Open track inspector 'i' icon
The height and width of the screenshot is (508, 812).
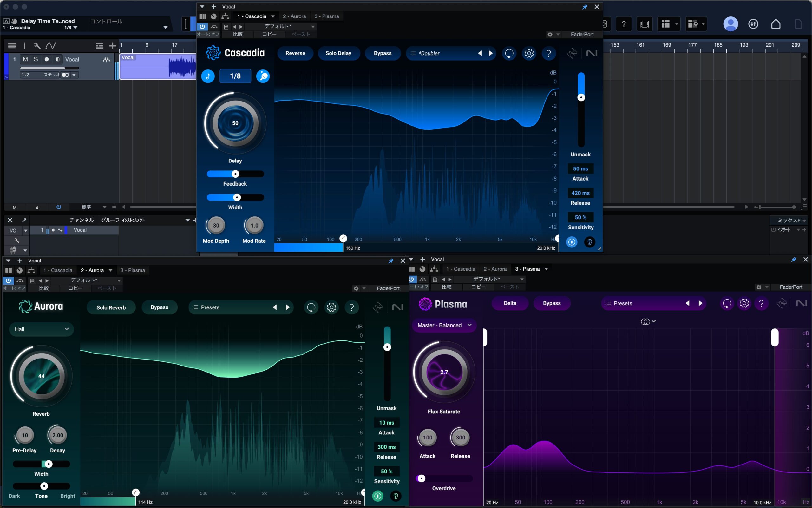click(x=24, y=46)
